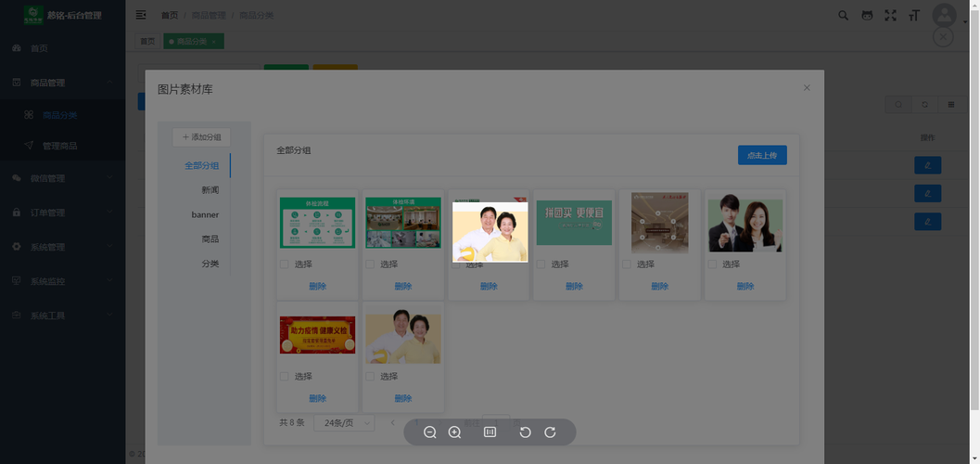Delete the 体检流程 image
Screen dimensions: 980x464
coord(317,287)
